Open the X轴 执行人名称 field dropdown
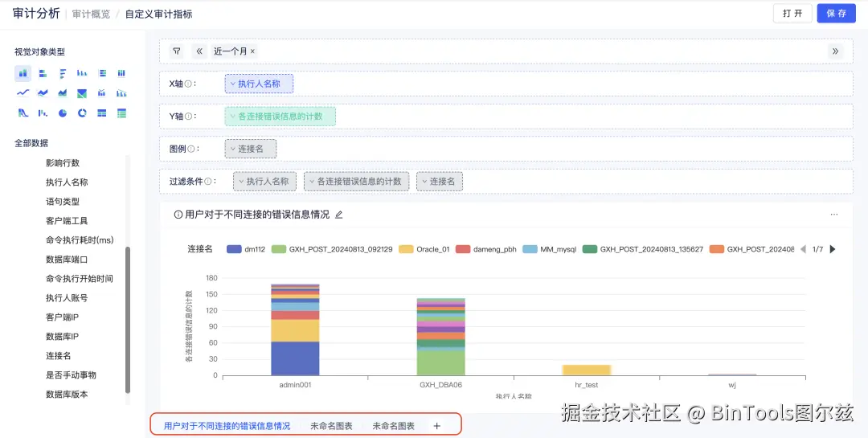Viewport: 868px width, 438px height. 259,84
